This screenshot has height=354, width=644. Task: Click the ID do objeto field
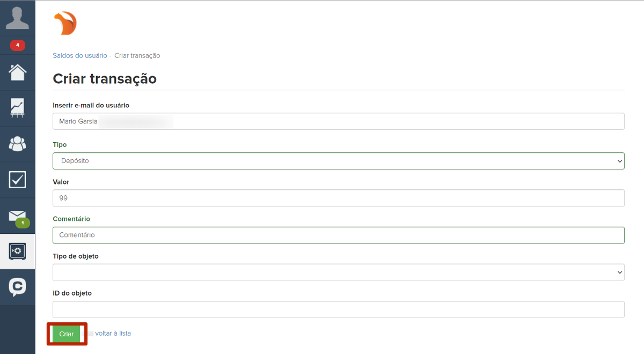coord(338,309)
